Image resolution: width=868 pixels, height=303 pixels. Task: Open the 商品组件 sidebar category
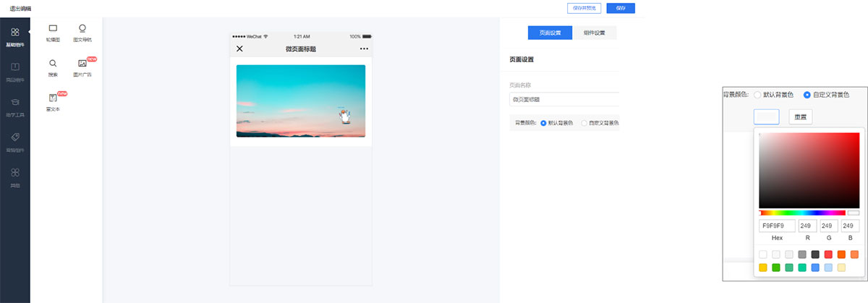tap(14, 72)
